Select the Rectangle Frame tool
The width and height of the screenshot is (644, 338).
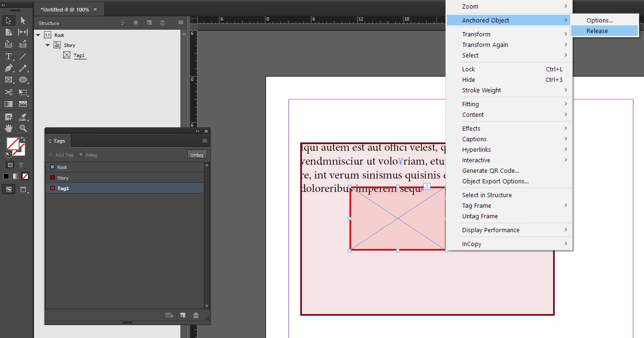point(8,80)
